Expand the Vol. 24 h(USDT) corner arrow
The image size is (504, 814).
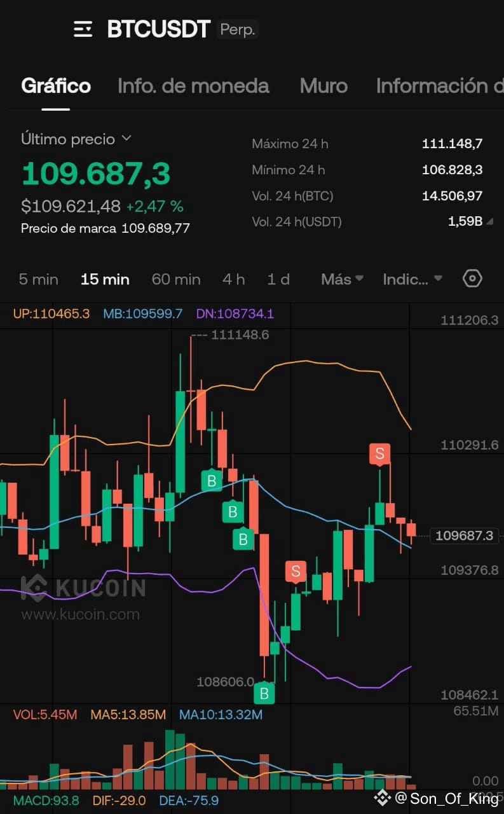489,222
